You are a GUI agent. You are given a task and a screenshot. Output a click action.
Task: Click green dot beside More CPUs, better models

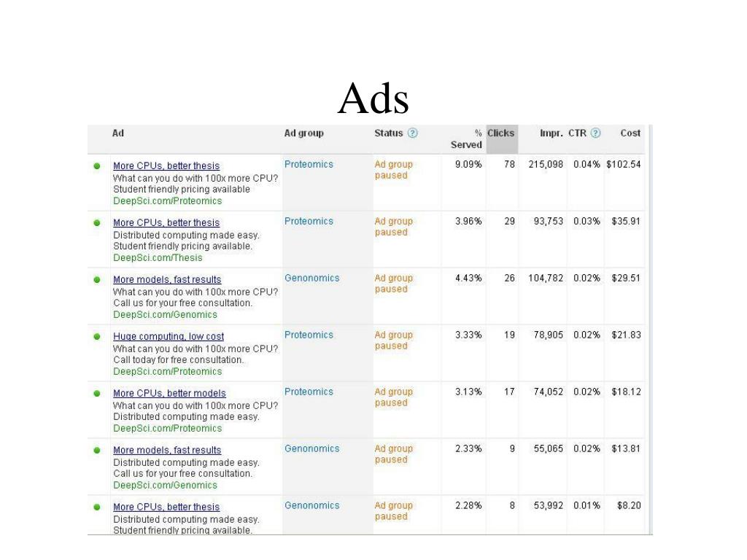[x=97, y=394]
